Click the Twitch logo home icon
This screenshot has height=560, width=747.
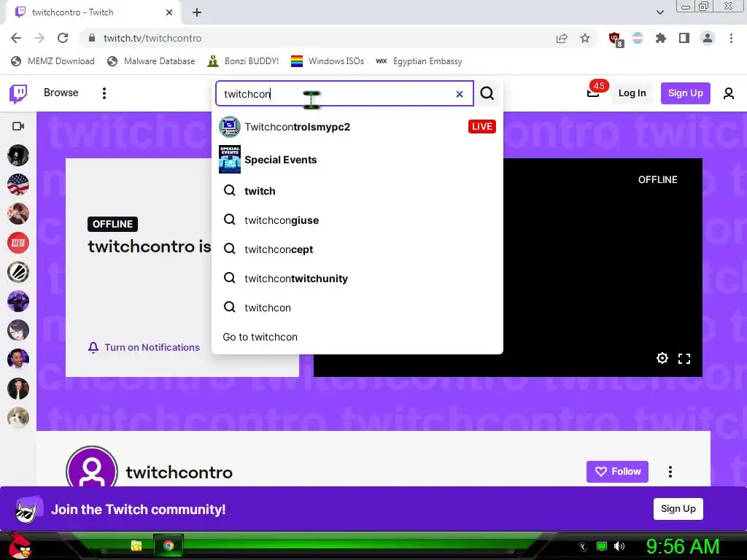pyautogui.click(x=18, y=93)
